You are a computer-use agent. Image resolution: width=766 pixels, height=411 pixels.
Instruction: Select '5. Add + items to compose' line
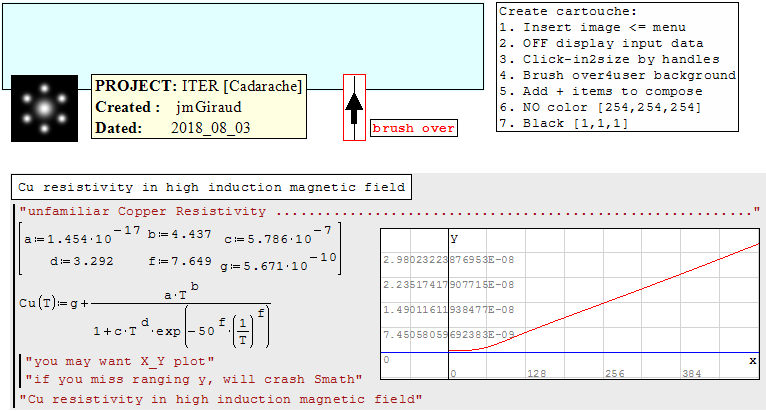[x=601, y=91]
